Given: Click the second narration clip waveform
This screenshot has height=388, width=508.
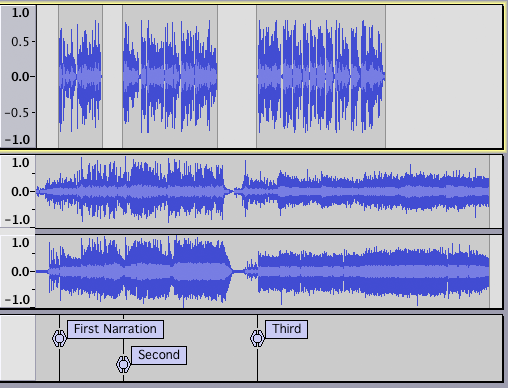Looking at the screenshot, I should point(170,76).
